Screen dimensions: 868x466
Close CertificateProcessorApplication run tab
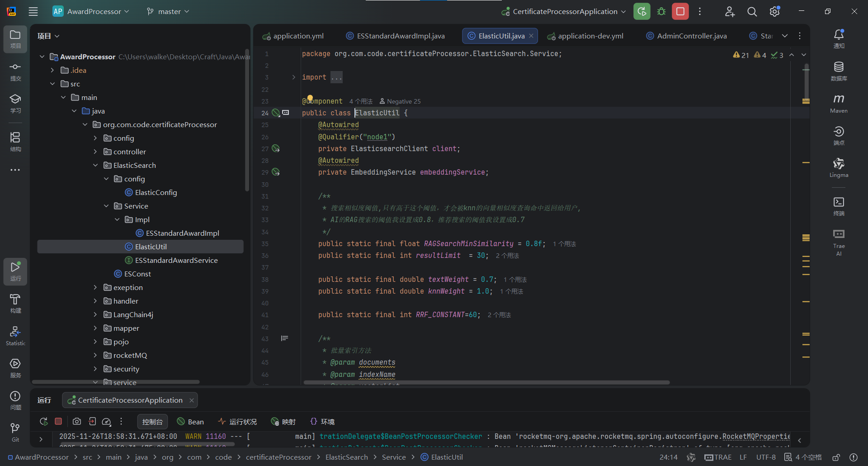coord(192,400)
